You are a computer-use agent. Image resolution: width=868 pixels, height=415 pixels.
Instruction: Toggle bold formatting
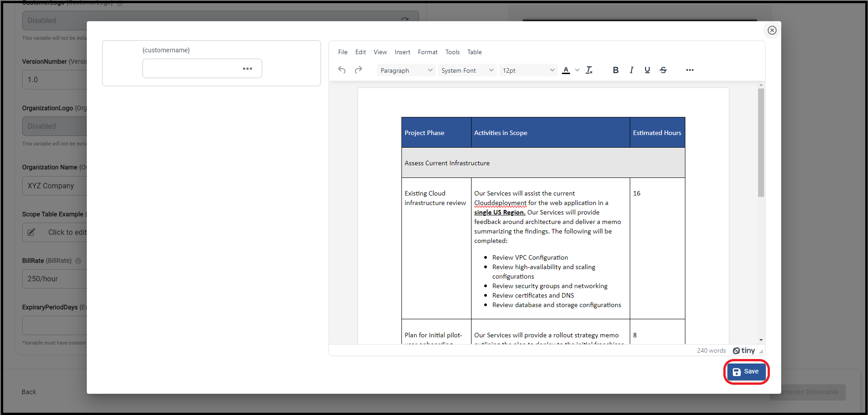[x=616, y=70]
